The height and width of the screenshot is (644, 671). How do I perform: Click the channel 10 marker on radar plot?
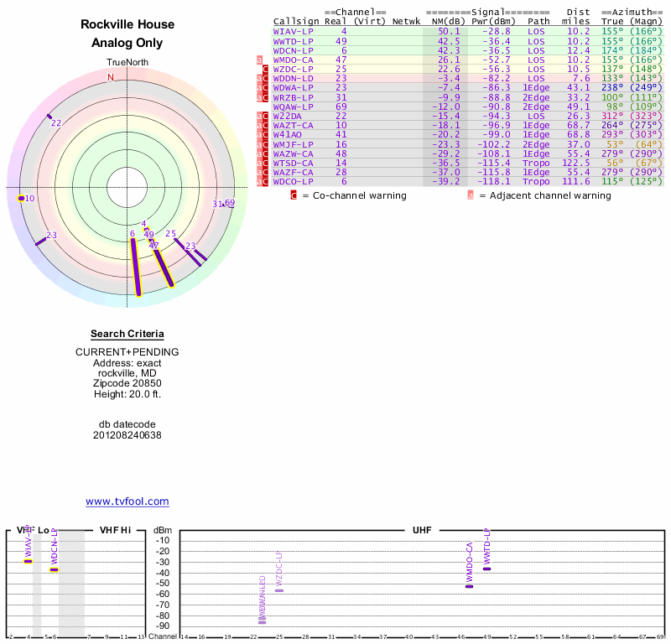tap(21, 198)
